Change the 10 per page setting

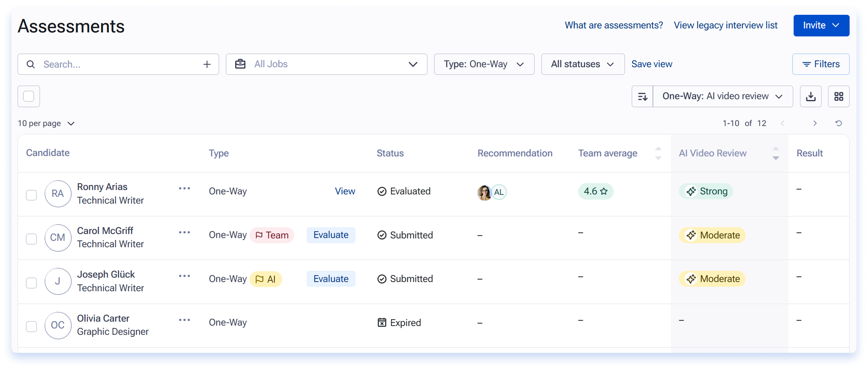(x=46, y=123)
